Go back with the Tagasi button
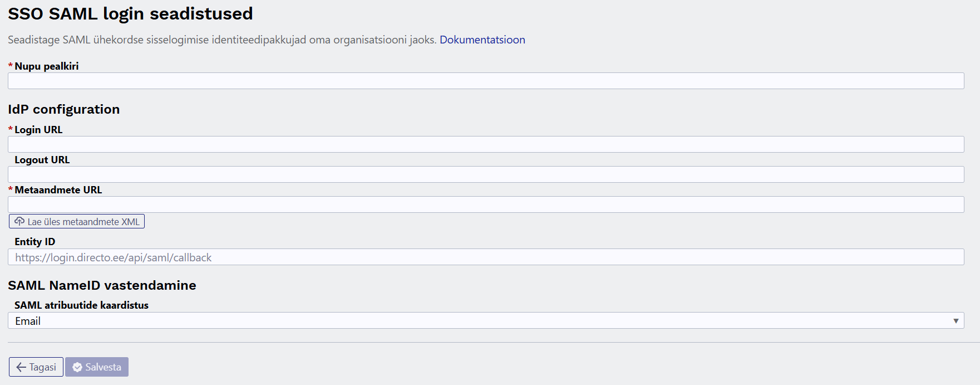 click(36, 367)
